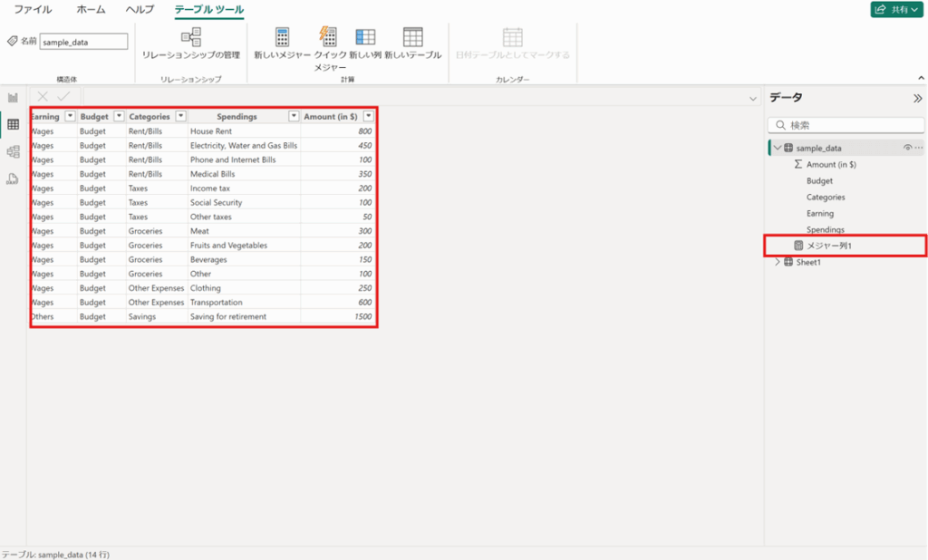Open the Amount (in $) column filter dropdown
The width and height of the screenshot is (928, 560).
click(367, 117)
